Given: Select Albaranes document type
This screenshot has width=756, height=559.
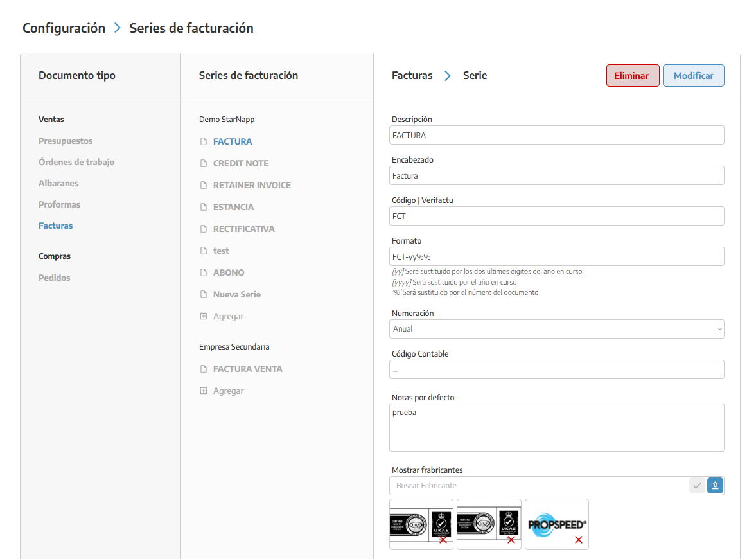Looking at the screenshot, I should 58,183.
